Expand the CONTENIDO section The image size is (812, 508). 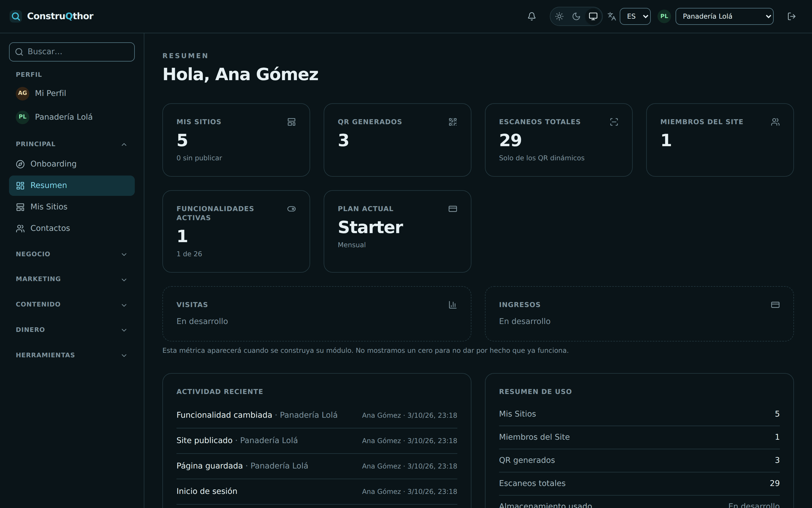coord(72,305)
